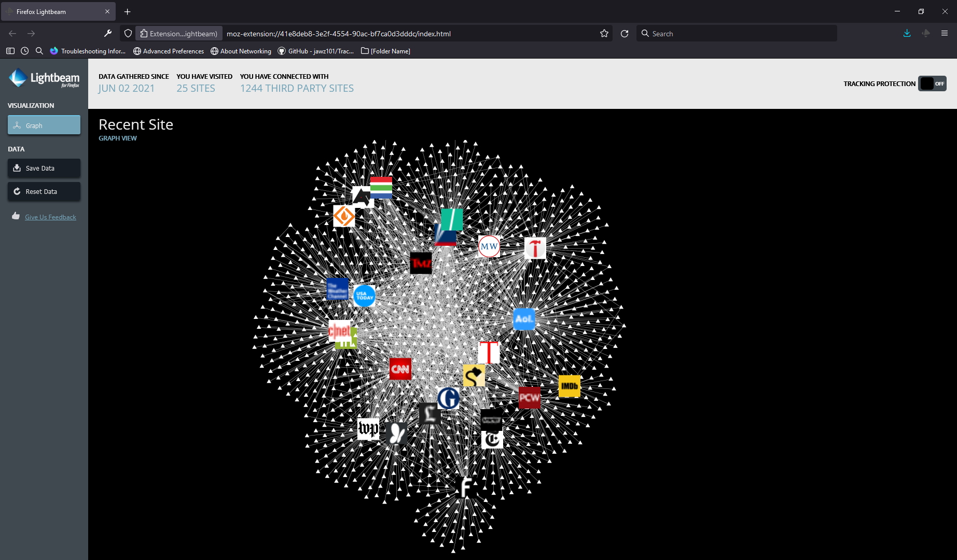
Task: Click the Search input box
Action: (x=737, y=34)
